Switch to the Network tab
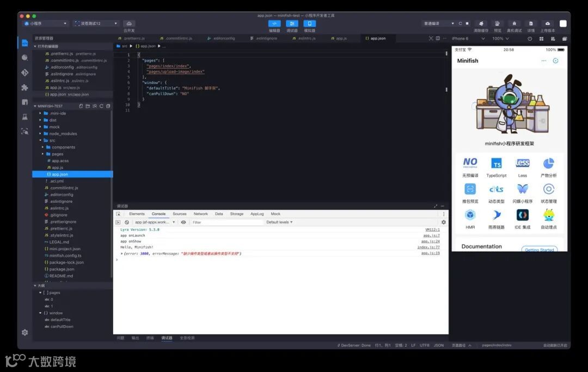Viewport: 588px width, 372px height. [200, 214]
